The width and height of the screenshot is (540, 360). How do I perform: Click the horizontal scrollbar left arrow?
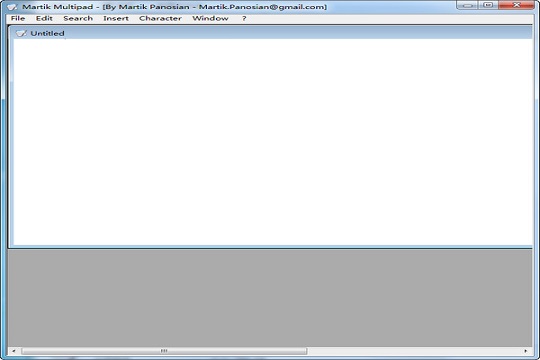[14, 351]
